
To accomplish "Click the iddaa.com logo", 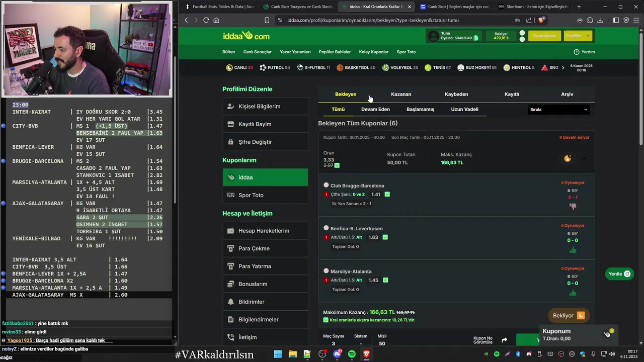I will pos(246,36).
